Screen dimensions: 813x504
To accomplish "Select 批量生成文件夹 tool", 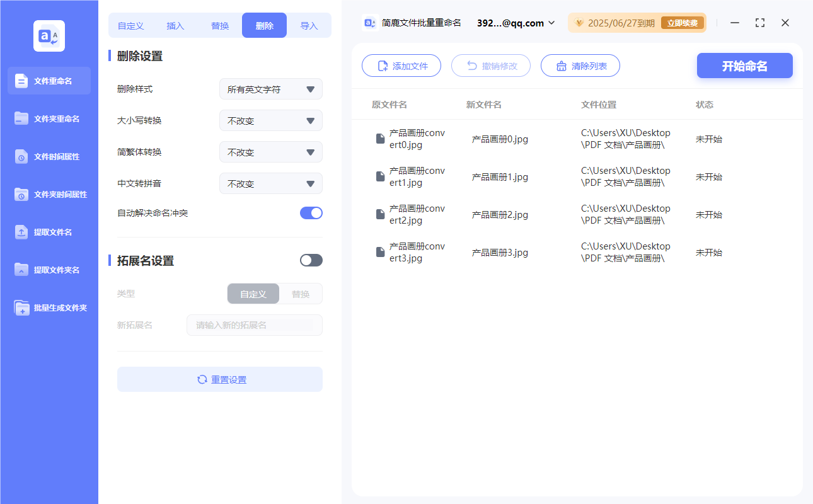I will (49, 307).
